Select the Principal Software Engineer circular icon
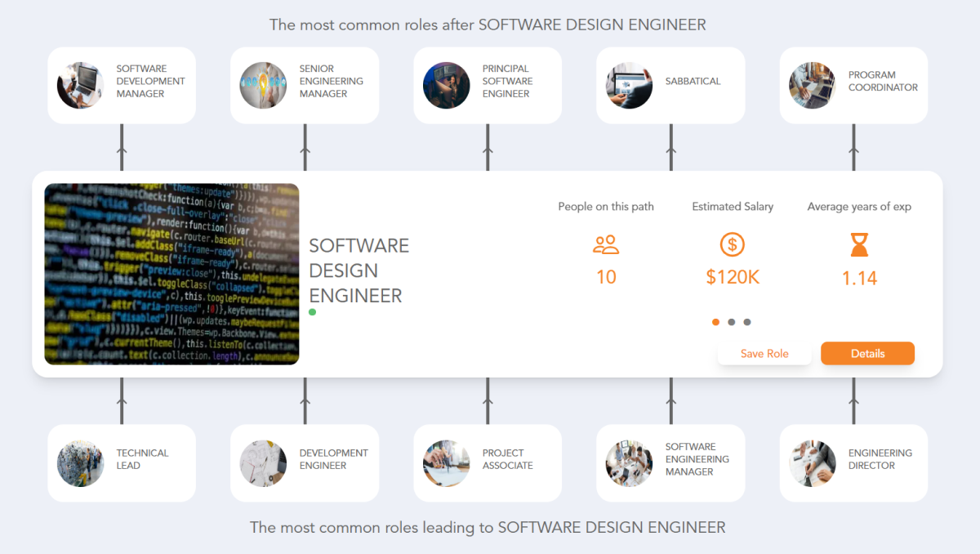The image size is (980, 554). coord(445,84)
